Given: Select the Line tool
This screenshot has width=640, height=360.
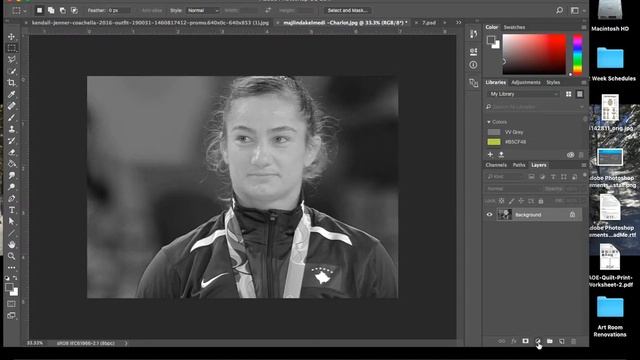Looking at the screenshot, I should [11, 233].
